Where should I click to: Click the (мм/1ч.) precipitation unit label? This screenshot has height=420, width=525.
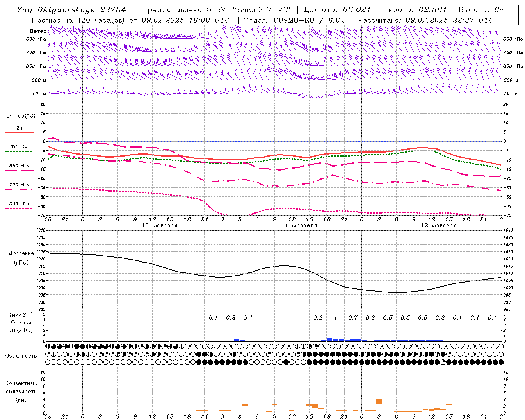(x=21, y=330)
